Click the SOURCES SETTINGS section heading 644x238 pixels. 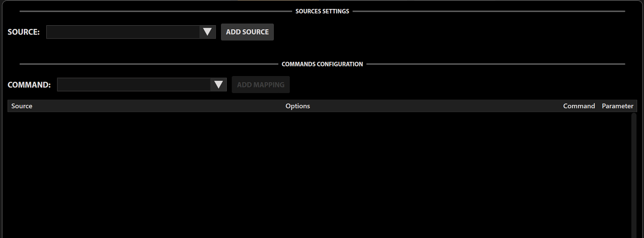322,11
